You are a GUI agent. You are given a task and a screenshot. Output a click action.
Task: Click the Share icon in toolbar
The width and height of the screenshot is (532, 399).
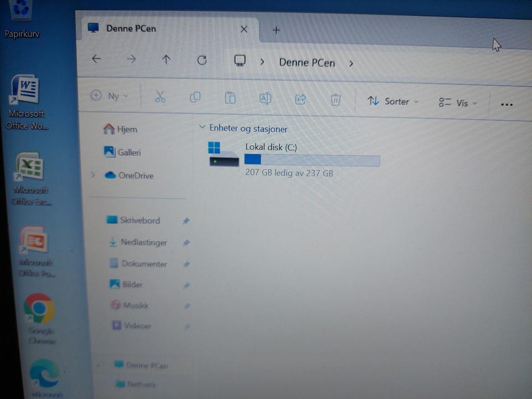(300, 99)
